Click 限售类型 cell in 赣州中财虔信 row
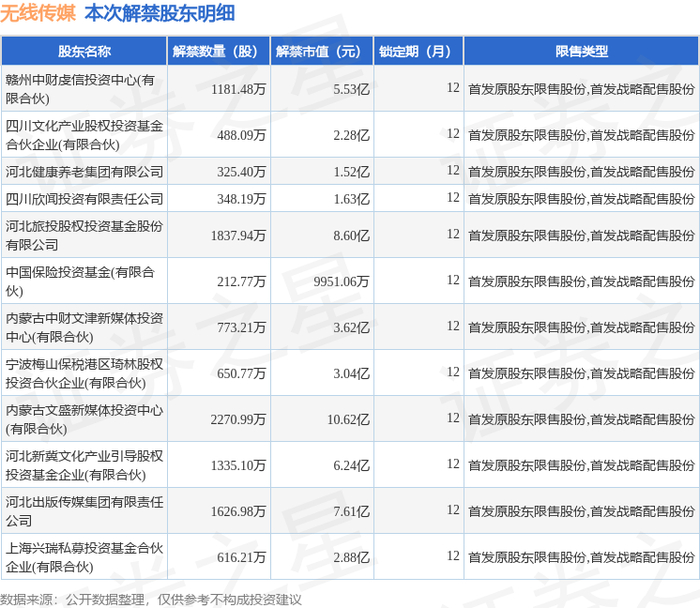700x608 pixels. click(x=581, y=89)
